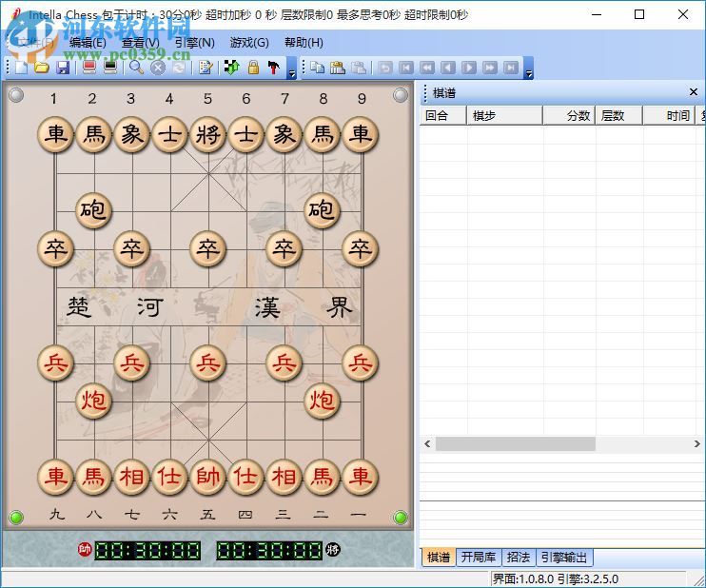
Task: Switch to the 开局库 tab
Action: click(x=479, y=558)
